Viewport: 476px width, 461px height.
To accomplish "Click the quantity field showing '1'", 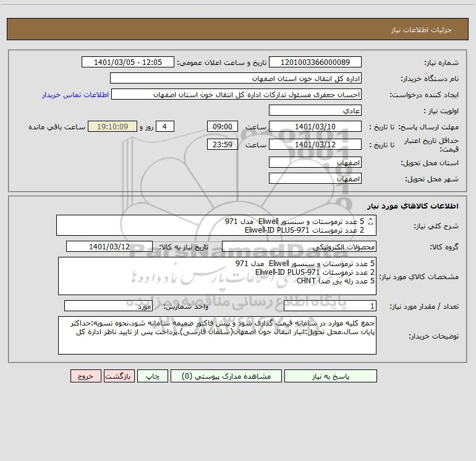I will (330, 306).
